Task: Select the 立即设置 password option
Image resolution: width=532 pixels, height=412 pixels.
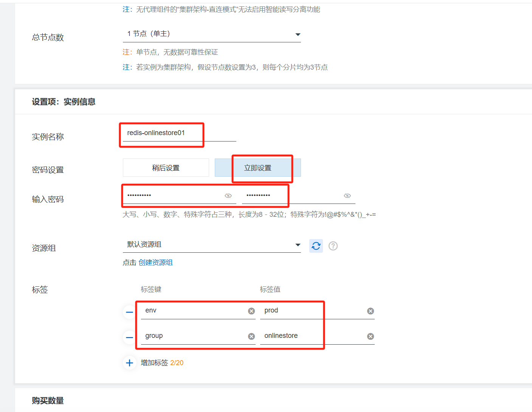Action: pos(257,168)
